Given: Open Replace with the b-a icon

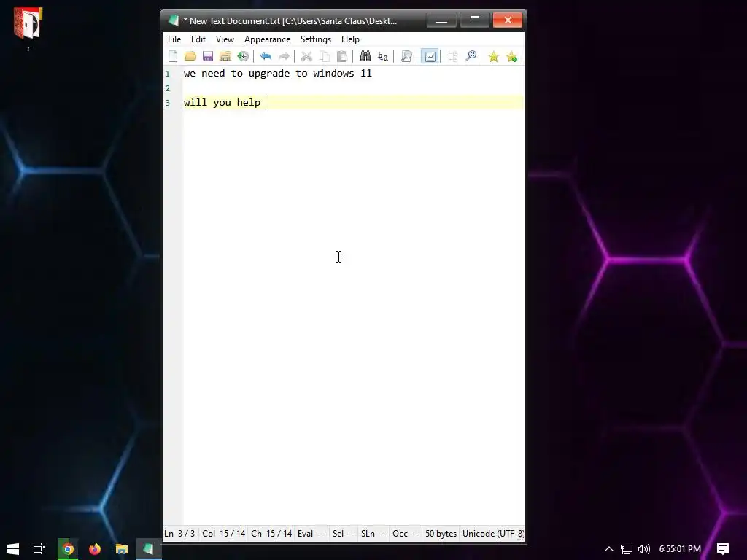Looking at the screenshot, I should tap(383, 56).
